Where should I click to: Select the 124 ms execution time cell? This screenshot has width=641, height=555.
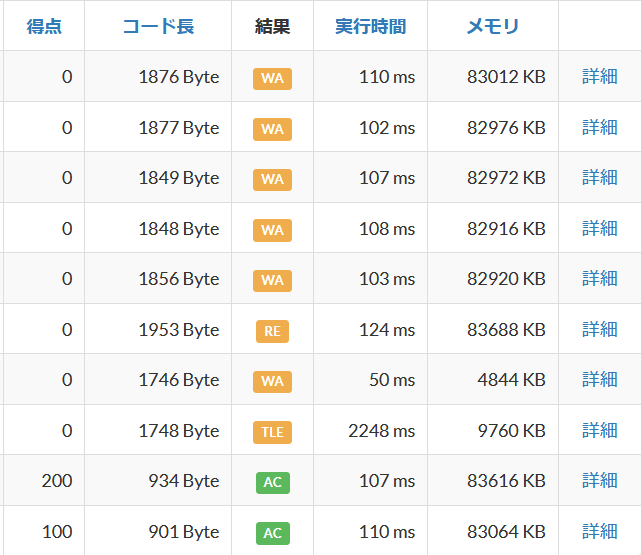370,329
